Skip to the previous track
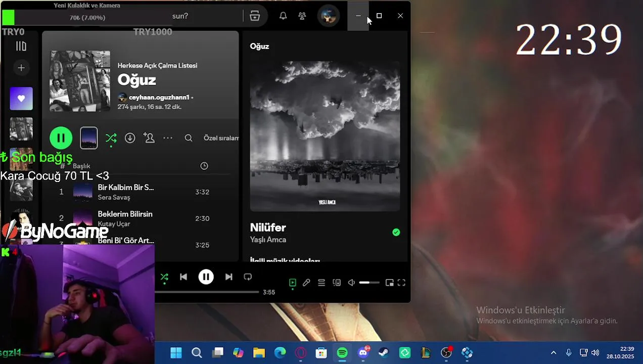 click(x=183, y=277)
